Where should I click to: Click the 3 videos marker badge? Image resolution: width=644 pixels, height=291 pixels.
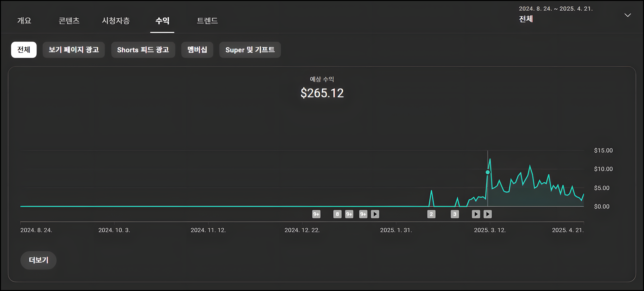pos(455,214)
